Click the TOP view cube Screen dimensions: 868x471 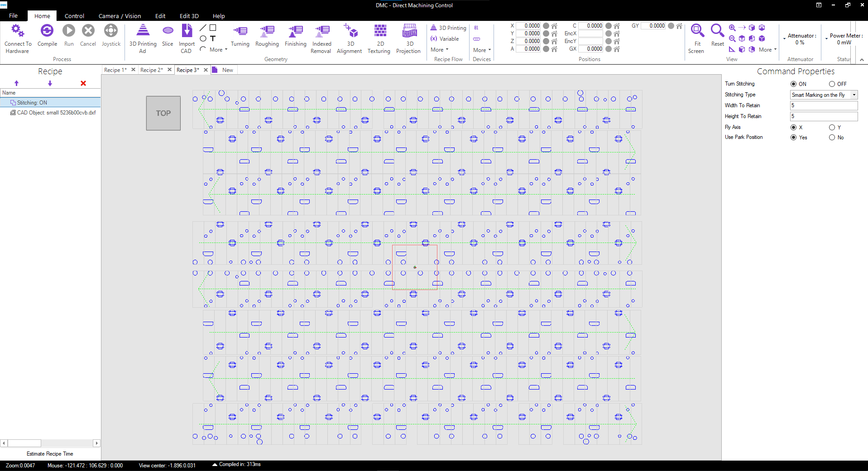click(x=163, y=113)
